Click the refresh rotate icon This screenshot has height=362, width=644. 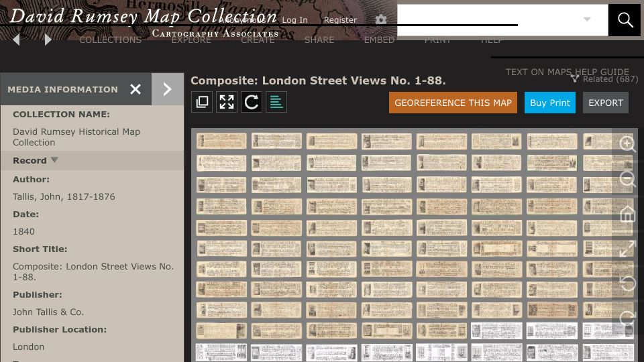[x=252, y=102]
